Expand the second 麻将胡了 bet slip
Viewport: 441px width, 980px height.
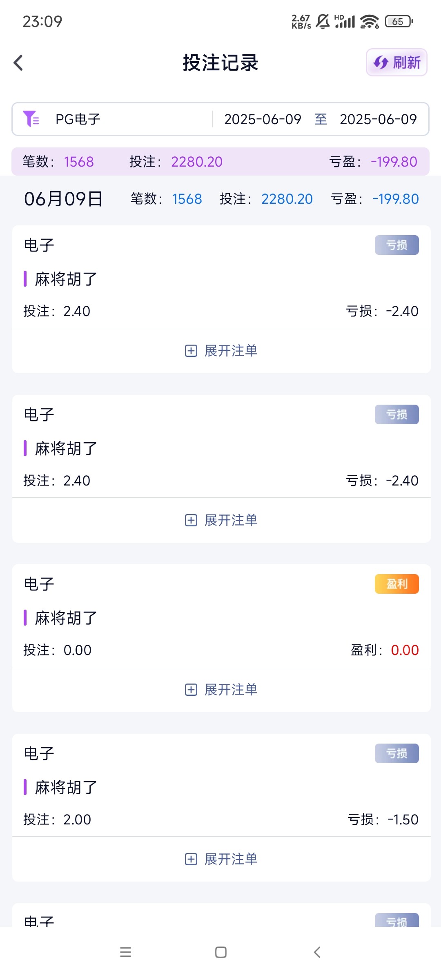221,520
